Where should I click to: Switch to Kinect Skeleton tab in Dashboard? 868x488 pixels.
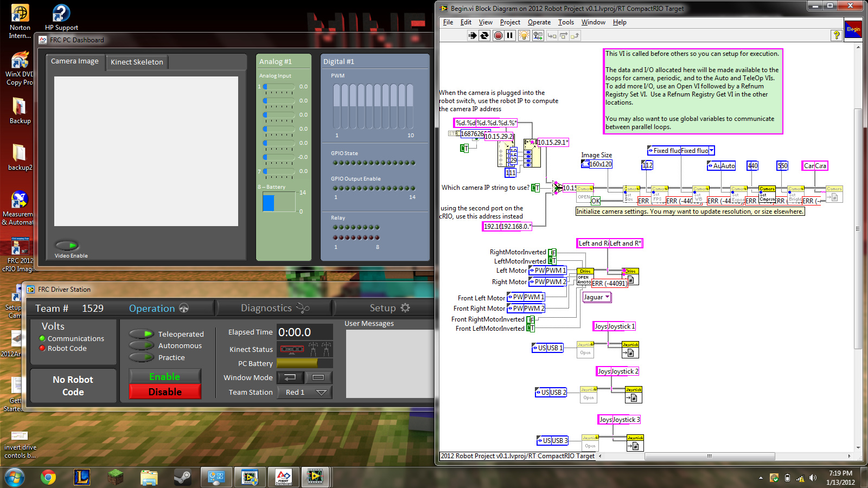137,62
